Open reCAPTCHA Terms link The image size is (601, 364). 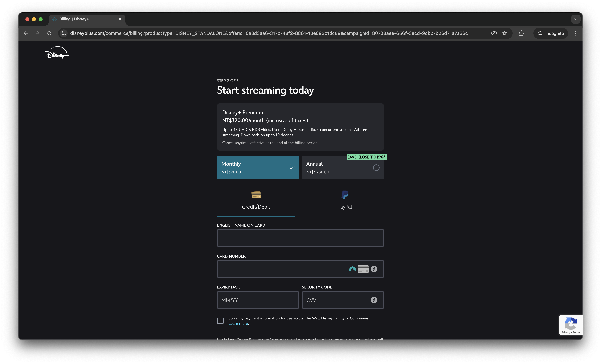click(576, 332)
